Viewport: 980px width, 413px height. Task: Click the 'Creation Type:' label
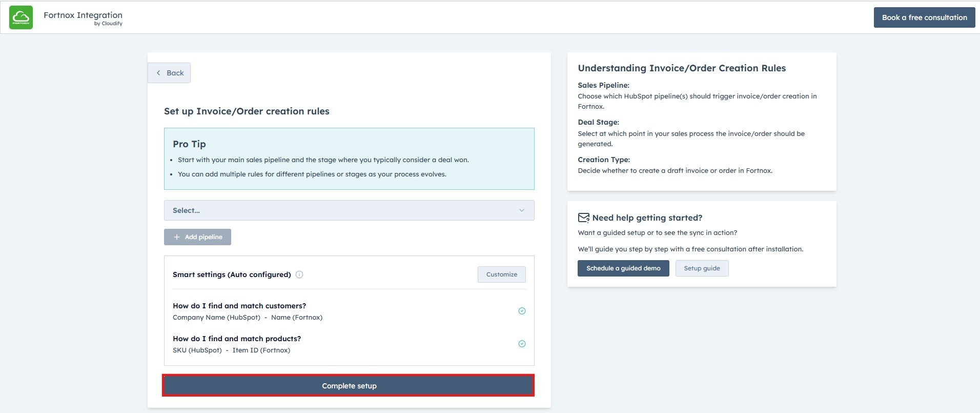tap(604, 160)
